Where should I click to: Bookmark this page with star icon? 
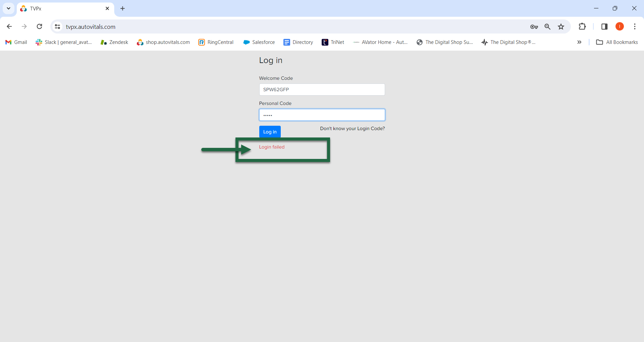tap(561, 26)
